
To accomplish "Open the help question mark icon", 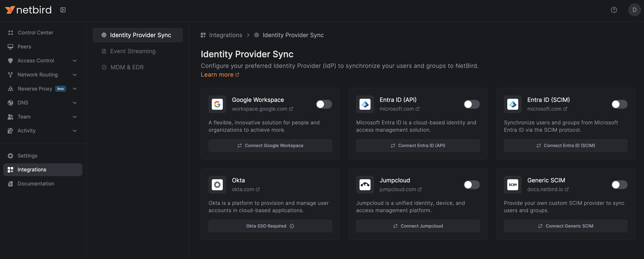I will point(614,10).
